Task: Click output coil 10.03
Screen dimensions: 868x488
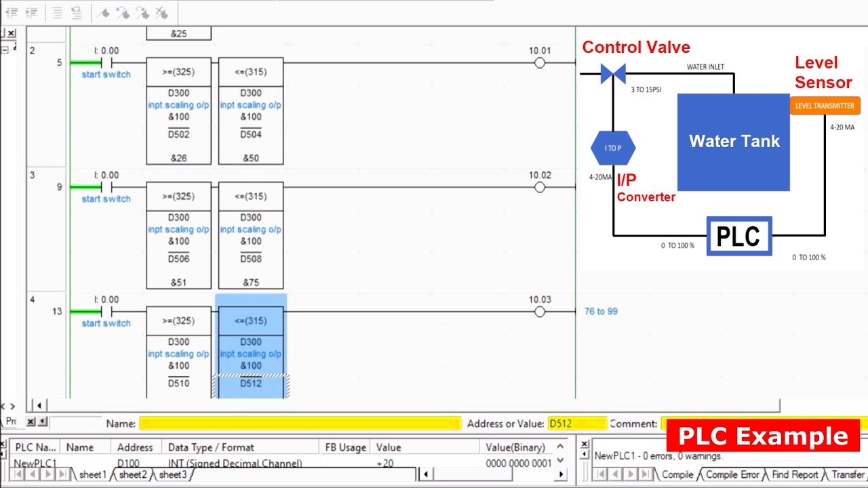Action: pos(540,312)
